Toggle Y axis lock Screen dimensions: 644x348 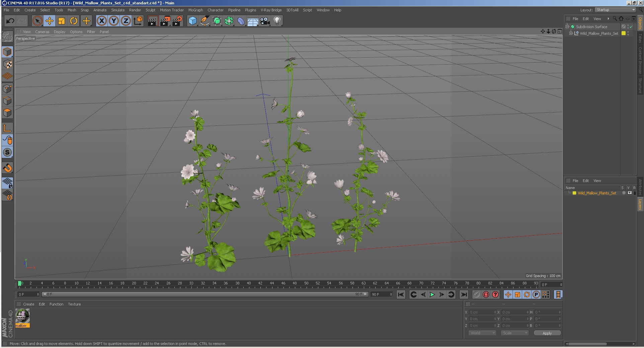click(x=114, y=21)
